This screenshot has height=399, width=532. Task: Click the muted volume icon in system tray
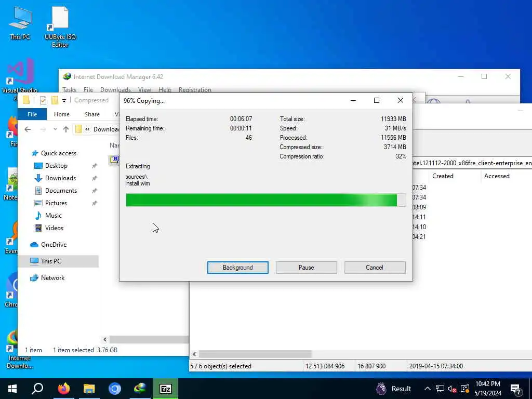coord(453,389)
